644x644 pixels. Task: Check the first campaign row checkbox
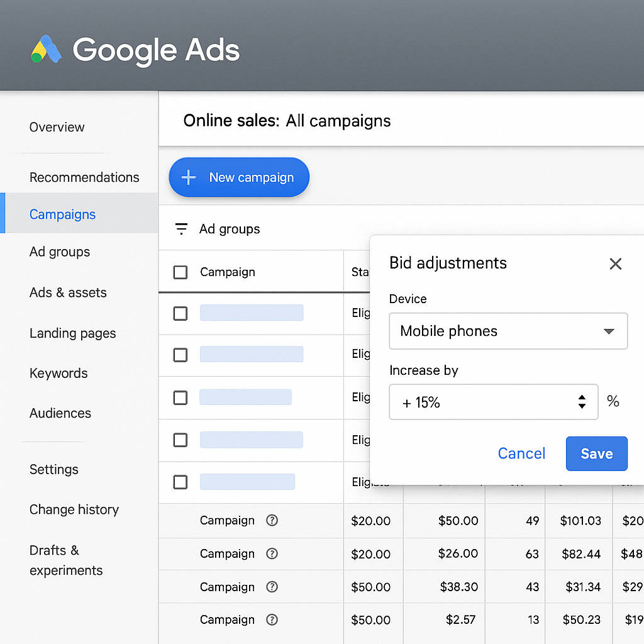[180, 313]
